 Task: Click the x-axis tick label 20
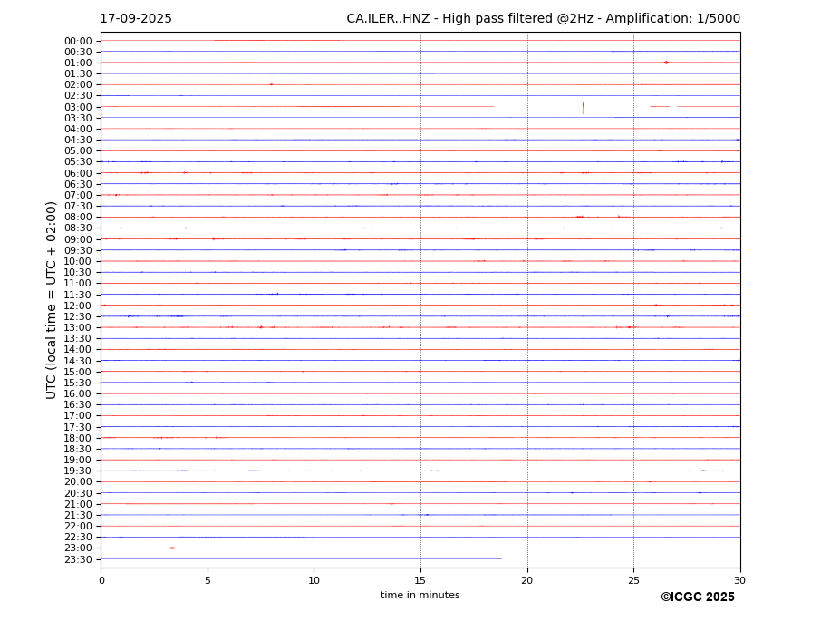point(527,580)
